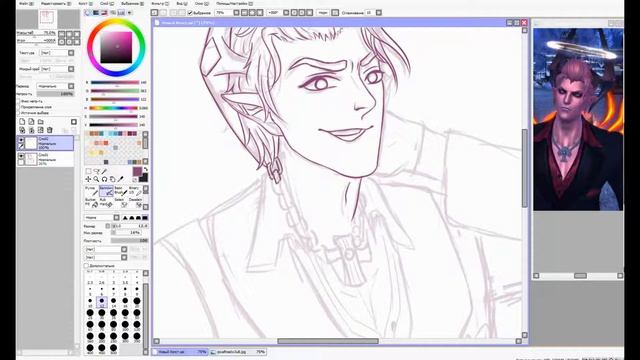Screen dimensions: 640x360
Task: Select the eyedropper tool
Action: point(121,179)
